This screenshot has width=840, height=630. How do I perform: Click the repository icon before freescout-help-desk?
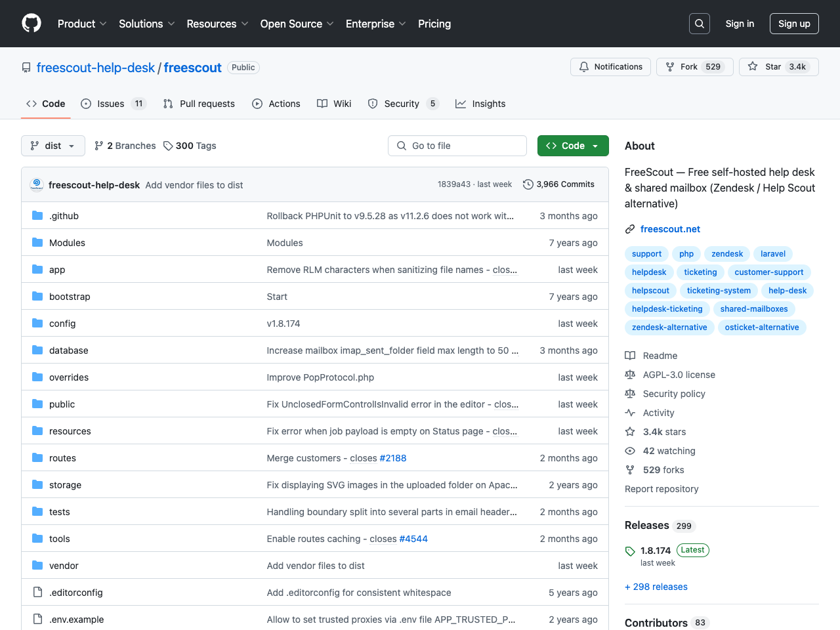coord(26,68)
